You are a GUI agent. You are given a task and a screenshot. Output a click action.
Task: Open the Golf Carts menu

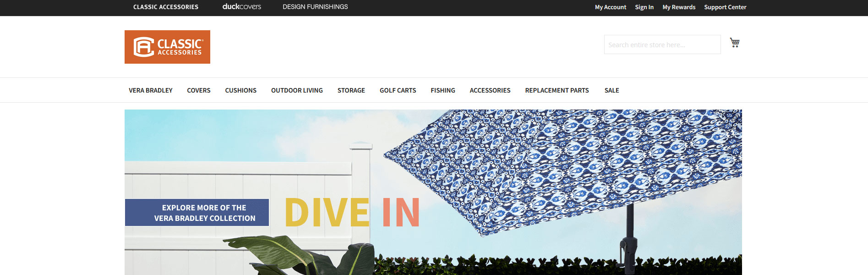coord(398,90)
